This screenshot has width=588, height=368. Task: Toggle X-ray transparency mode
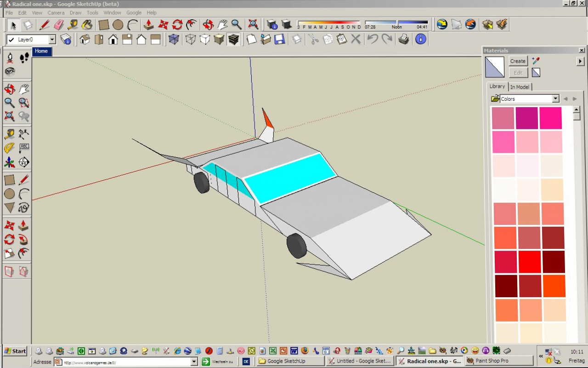(x=174, y=40)
